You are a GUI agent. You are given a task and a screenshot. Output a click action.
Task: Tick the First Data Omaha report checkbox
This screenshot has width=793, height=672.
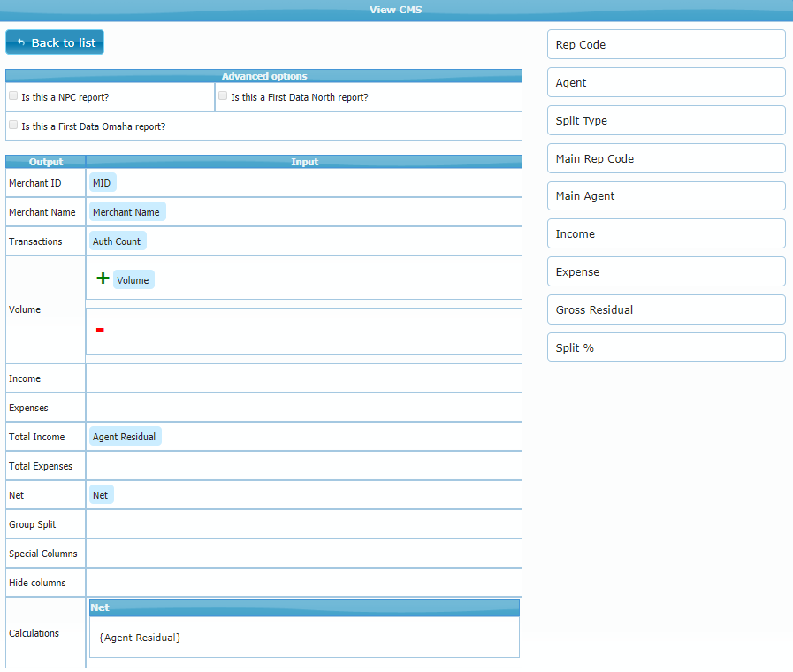click(x=13, y=126)
